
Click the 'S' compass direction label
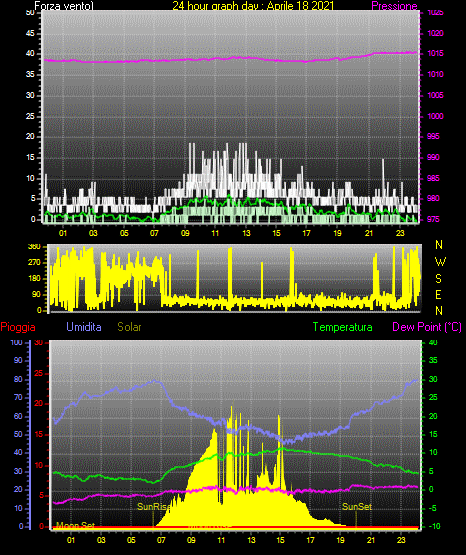[438, 279]
